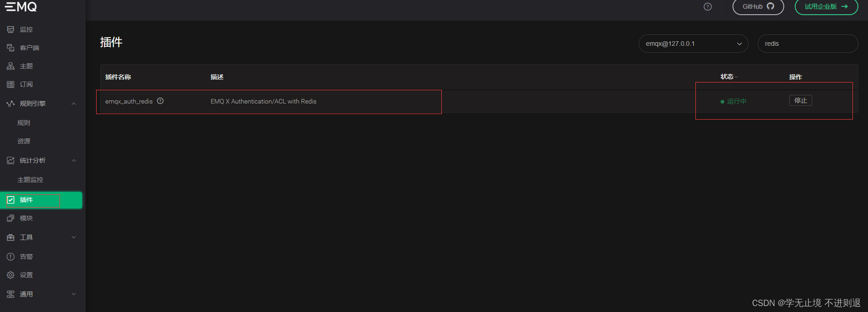Select the 规则 submenu item
Screen dimensions: 868x312
[24, 123]
